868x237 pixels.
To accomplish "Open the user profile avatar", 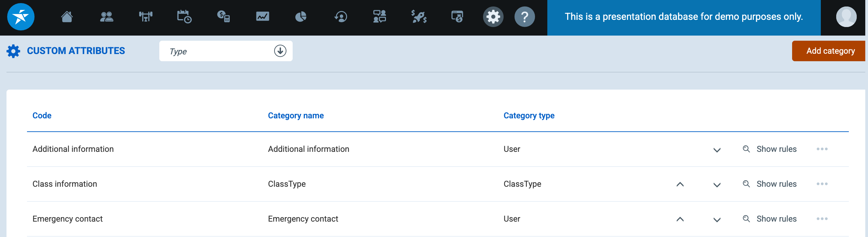I will (x=846, y=16).
